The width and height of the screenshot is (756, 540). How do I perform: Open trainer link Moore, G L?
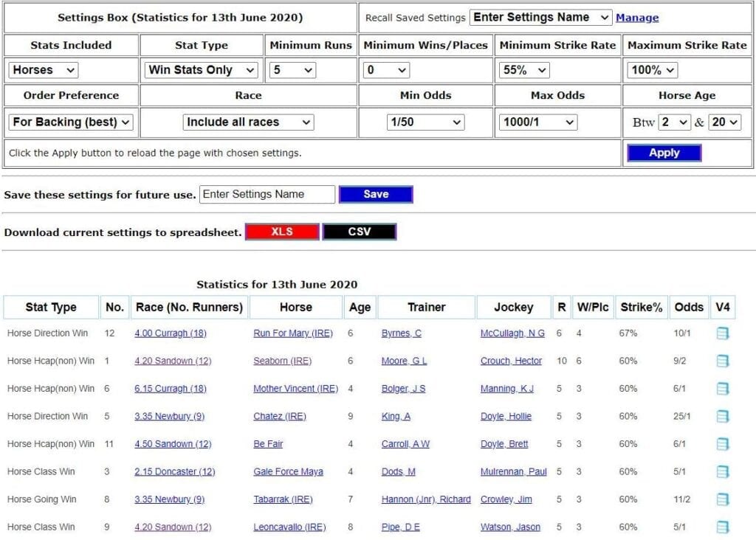click(404, 361)
